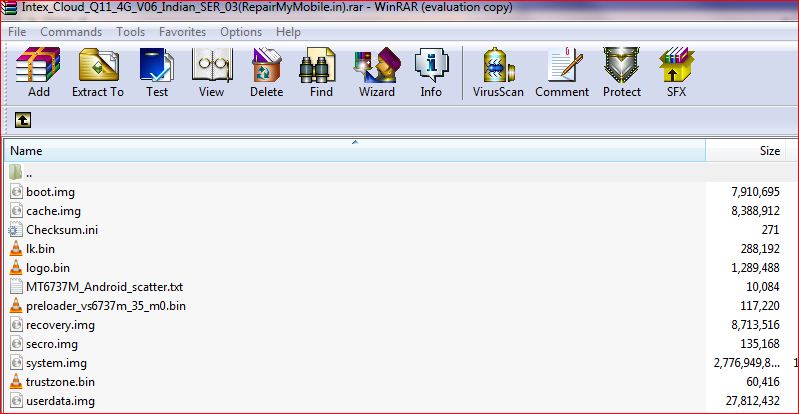Open the Favorites menu
Viewport: 799px width, 414px height.
click(182, 32)
